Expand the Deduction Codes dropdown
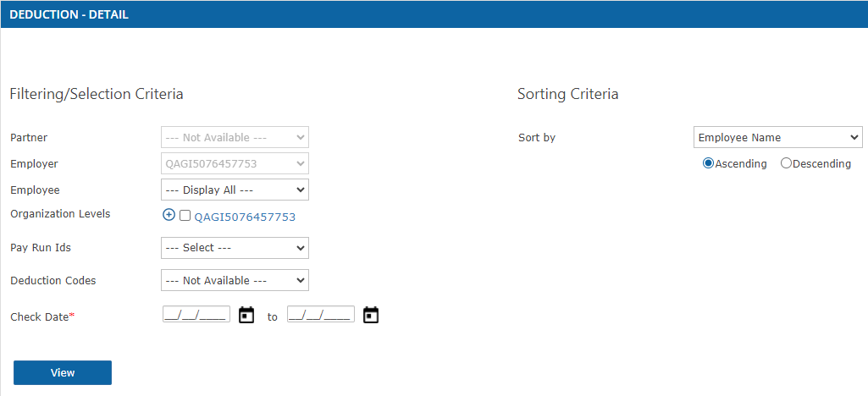 [x=235, y=280]
